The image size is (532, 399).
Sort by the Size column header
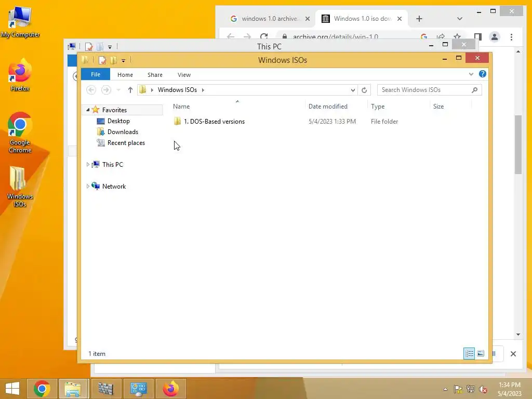coord(438,106)
